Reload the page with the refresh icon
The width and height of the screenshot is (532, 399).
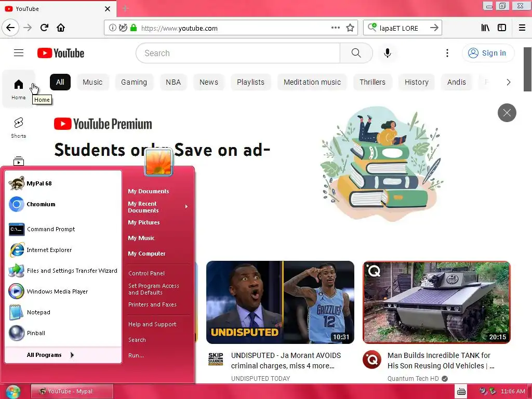click(44, 28)
